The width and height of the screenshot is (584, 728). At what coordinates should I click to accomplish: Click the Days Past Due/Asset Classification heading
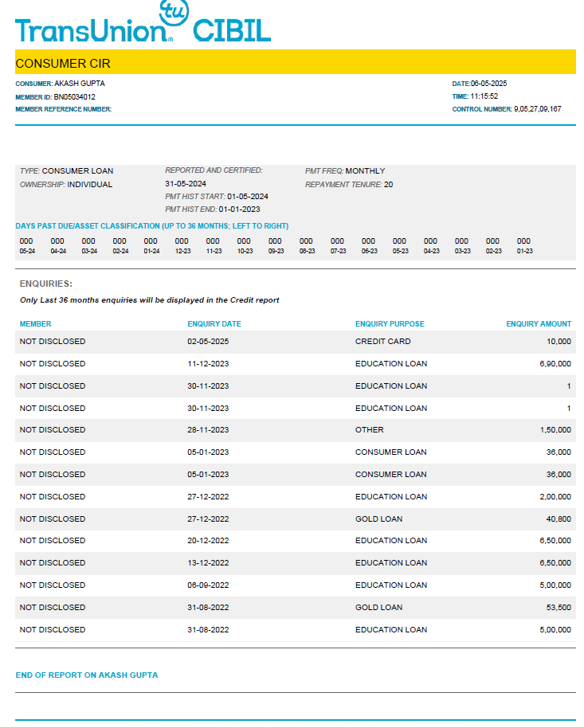click(151, 226)
